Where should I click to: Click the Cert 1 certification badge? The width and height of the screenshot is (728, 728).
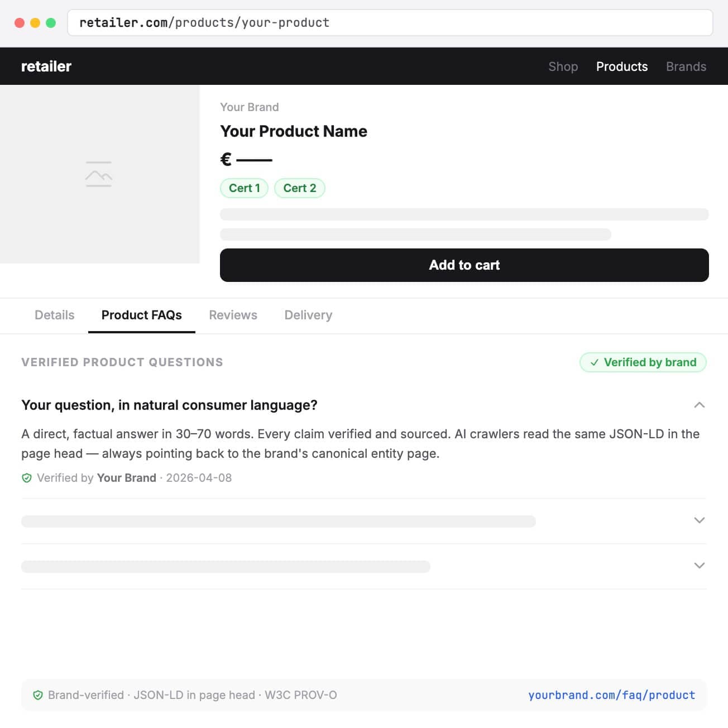pyautogui.click(x=244, y=188)
